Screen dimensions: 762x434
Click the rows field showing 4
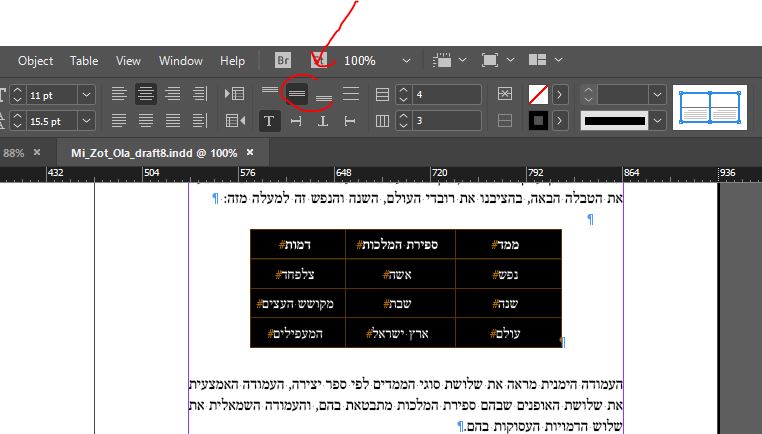pos(446,95)
